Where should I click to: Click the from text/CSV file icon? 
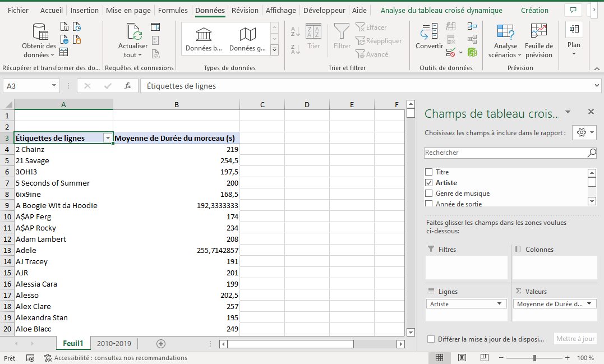[64, 26]
